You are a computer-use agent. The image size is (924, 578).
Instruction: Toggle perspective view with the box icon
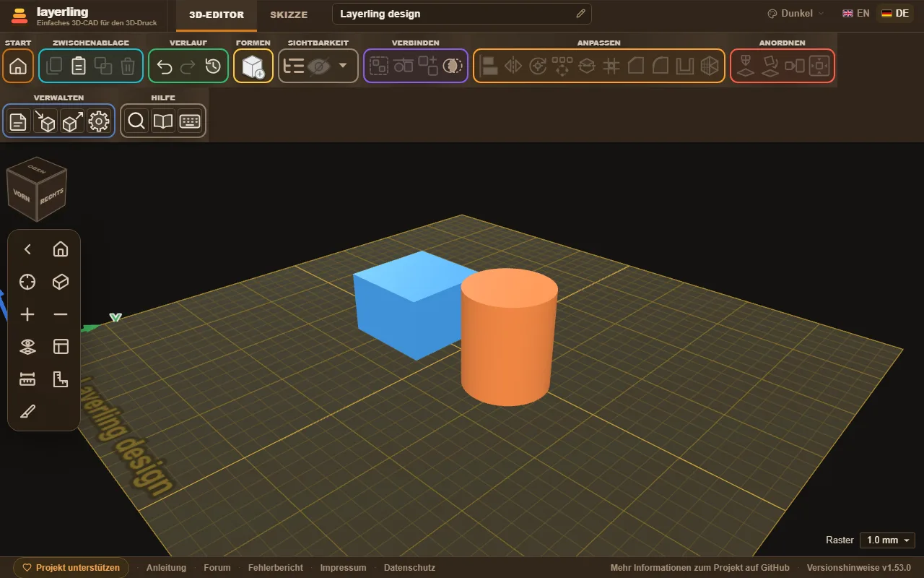[x=61, y=282]
